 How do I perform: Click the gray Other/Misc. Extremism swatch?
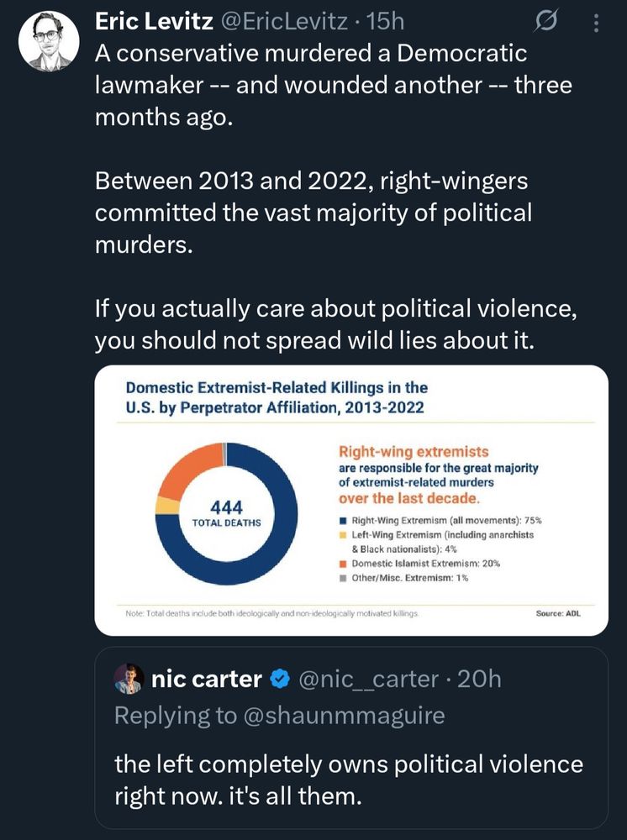pyautogui.click(x=342, y=579)
